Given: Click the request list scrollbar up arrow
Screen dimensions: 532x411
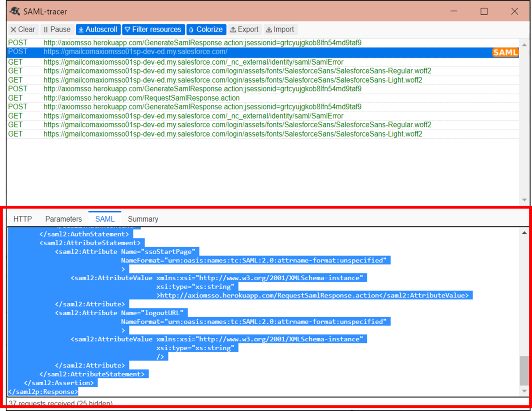Looking at the screenshot, I should (x=524, y=45).
